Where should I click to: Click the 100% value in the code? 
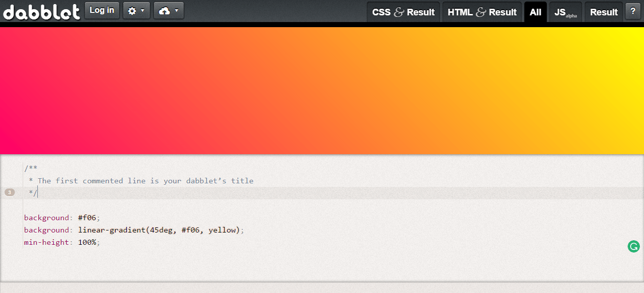point(87,242)
